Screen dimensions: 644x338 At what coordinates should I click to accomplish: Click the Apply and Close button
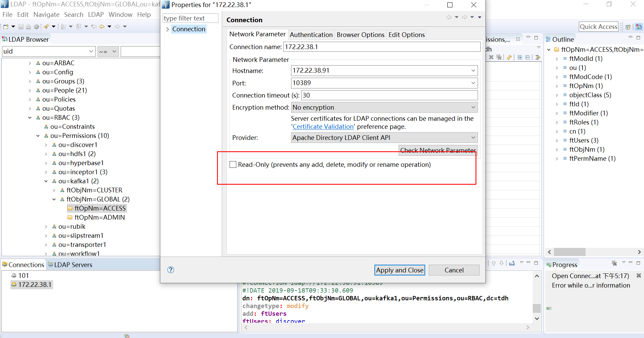click(399, 270)
